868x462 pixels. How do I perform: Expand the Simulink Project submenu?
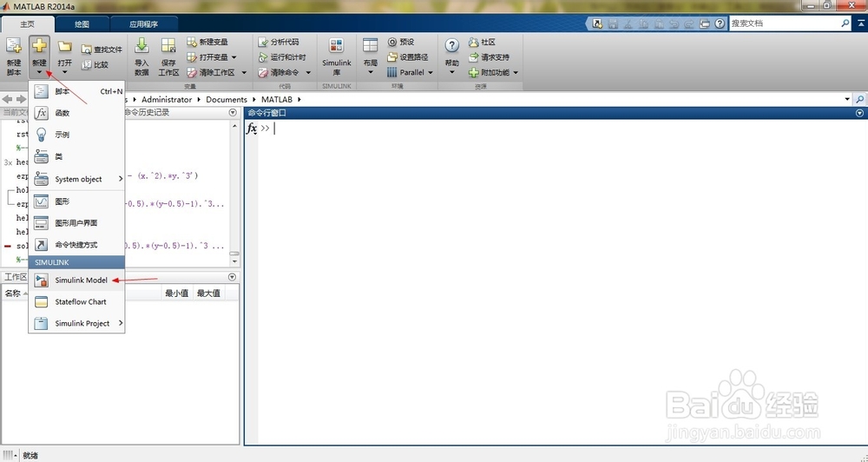tap(77, 324)
